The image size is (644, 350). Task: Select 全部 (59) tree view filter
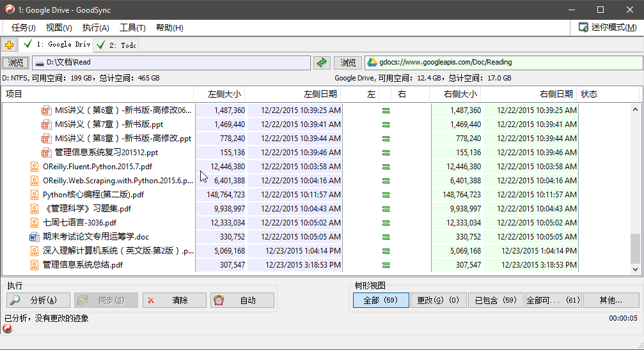tap(381, 300)
